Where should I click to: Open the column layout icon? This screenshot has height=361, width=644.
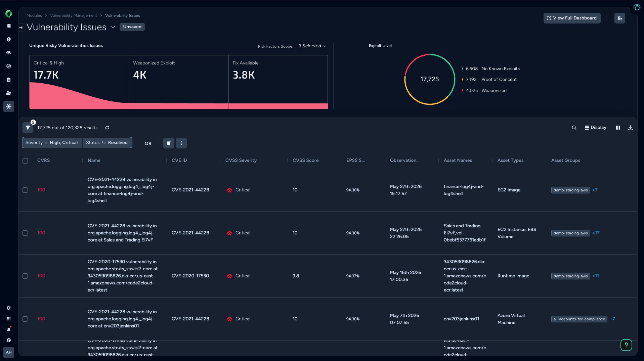[618, 128]
